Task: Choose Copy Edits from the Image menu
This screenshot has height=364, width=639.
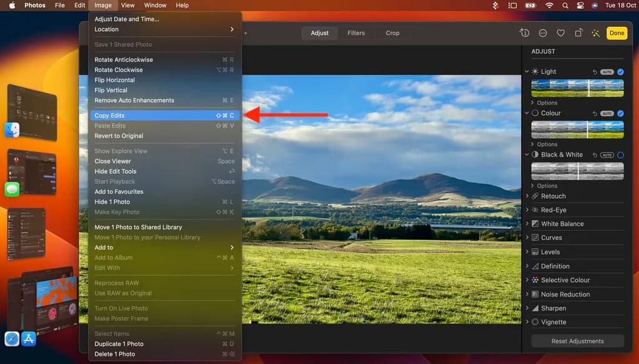Action: point(110,115)
